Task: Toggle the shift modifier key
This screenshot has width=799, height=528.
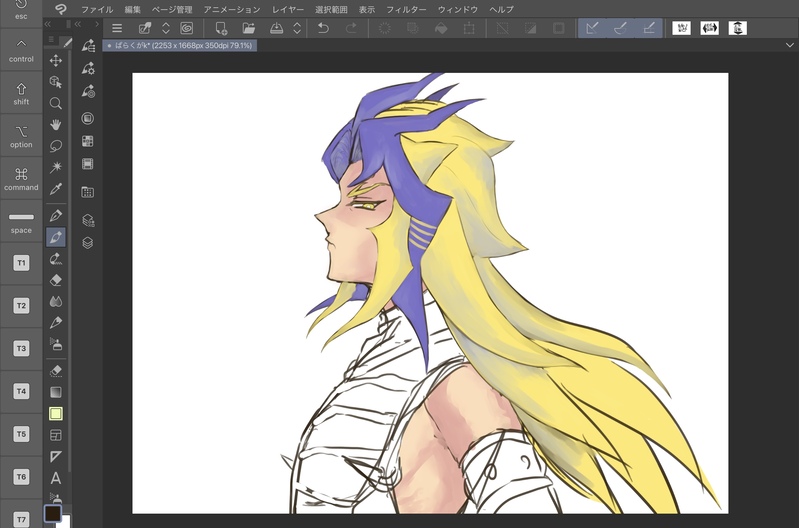Action: click(x=21, y=93)
